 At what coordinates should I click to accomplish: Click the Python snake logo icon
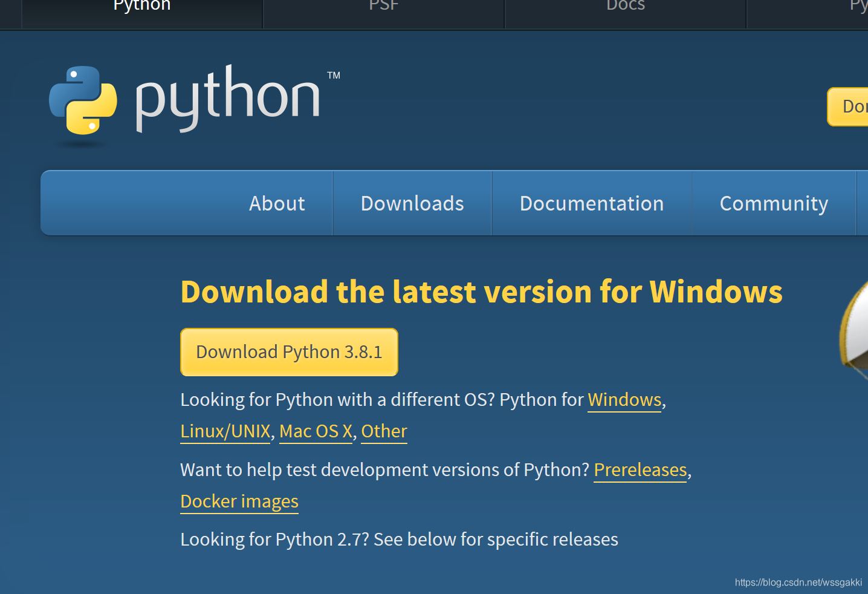83,100
